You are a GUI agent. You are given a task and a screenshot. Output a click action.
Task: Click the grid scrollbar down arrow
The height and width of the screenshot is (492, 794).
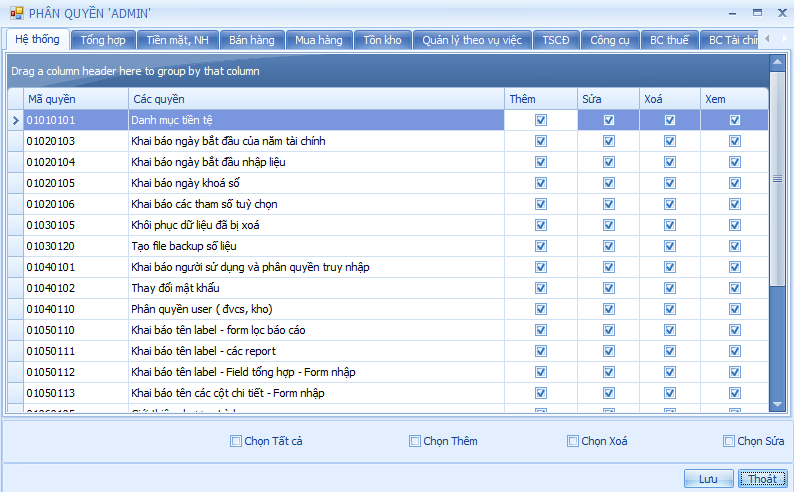777,404
